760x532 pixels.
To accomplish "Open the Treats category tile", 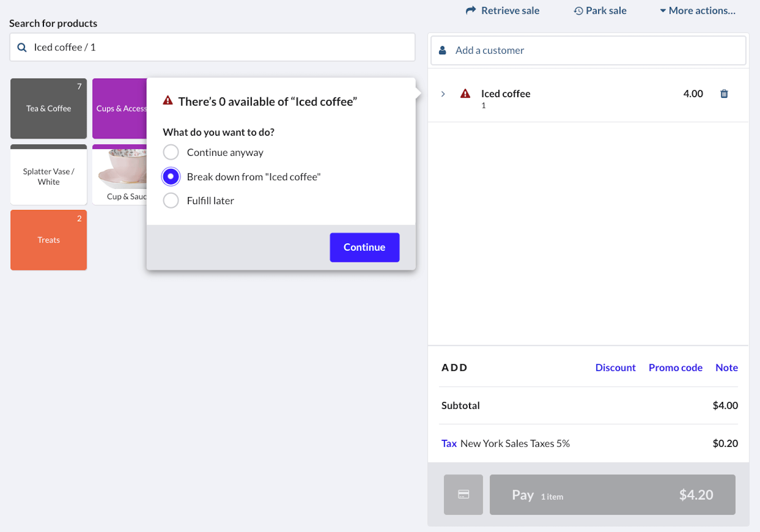I will pos(49,240).
